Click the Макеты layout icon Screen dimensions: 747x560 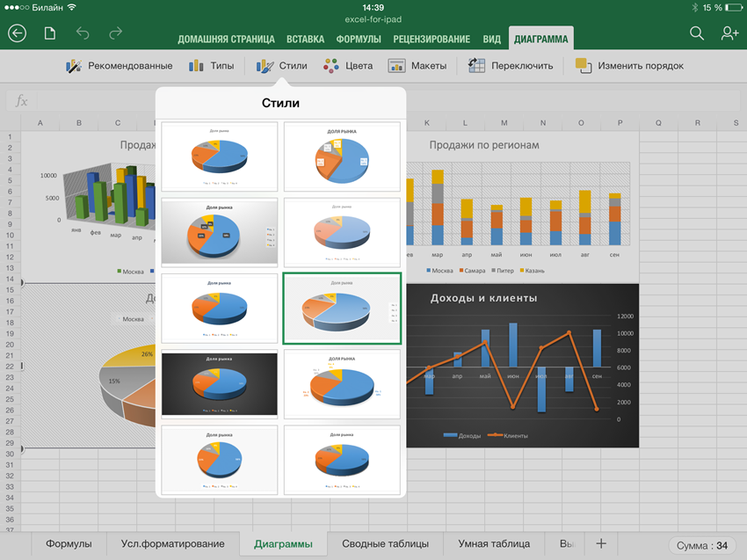tap(396, 66)
